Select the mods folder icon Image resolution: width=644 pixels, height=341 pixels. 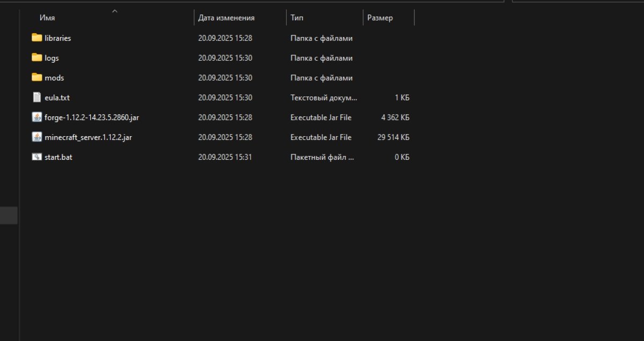[36, 77]
